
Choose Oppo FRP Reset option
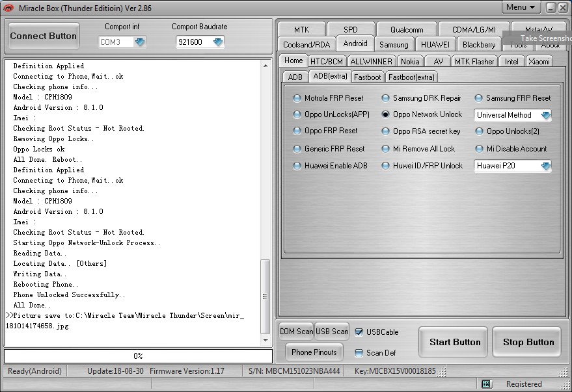[x=297, y=131]
